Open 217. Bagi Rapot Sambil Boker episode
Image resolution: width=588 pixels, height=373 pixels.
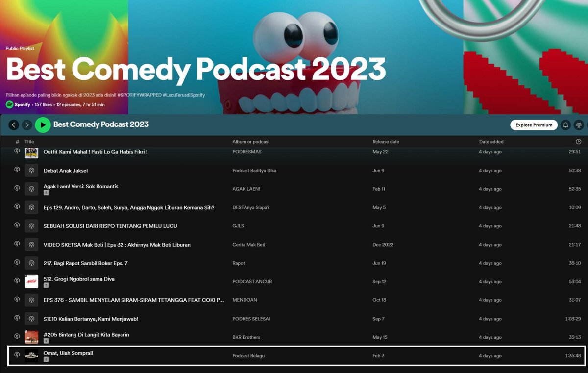86,263
